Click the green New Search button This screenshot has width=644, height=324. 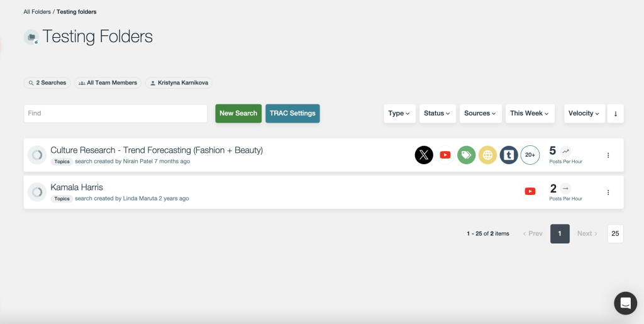pos(238,113)
